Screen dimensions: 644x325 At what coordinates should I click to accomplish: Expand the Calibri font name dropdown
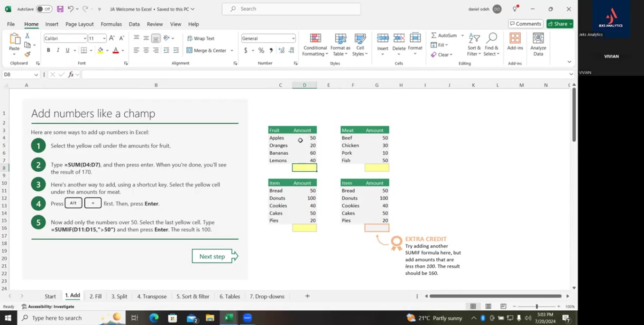[85, 38]
